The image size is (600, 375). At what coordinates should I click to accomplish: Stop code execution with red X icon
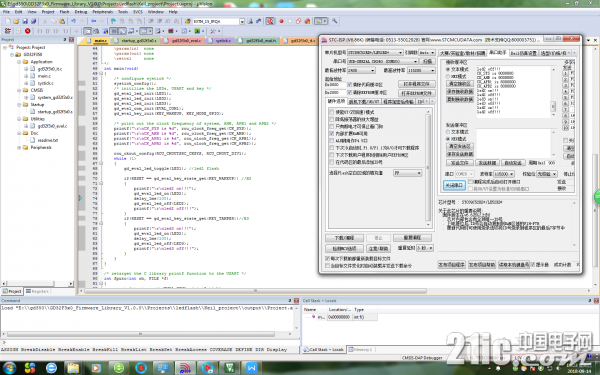tap(28, 31)
